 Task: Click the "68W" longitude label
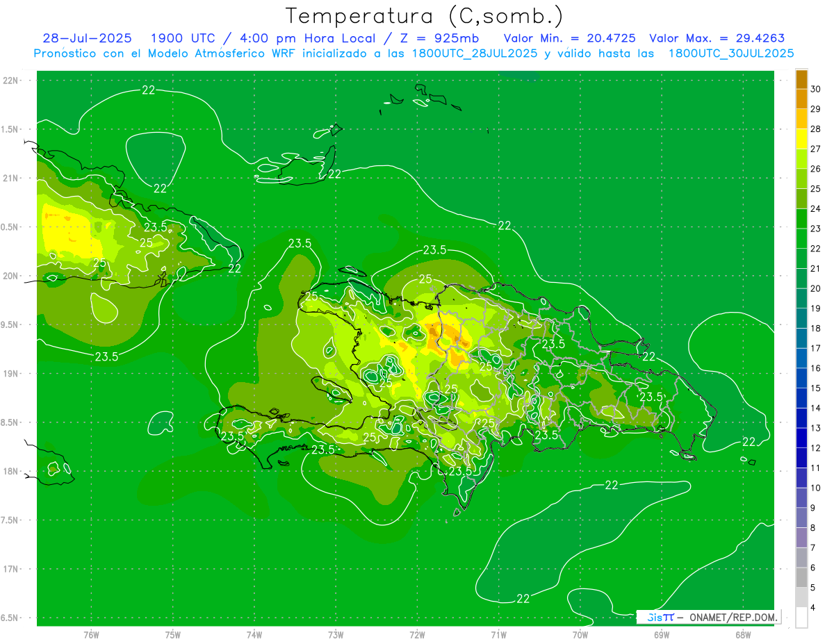743,634
